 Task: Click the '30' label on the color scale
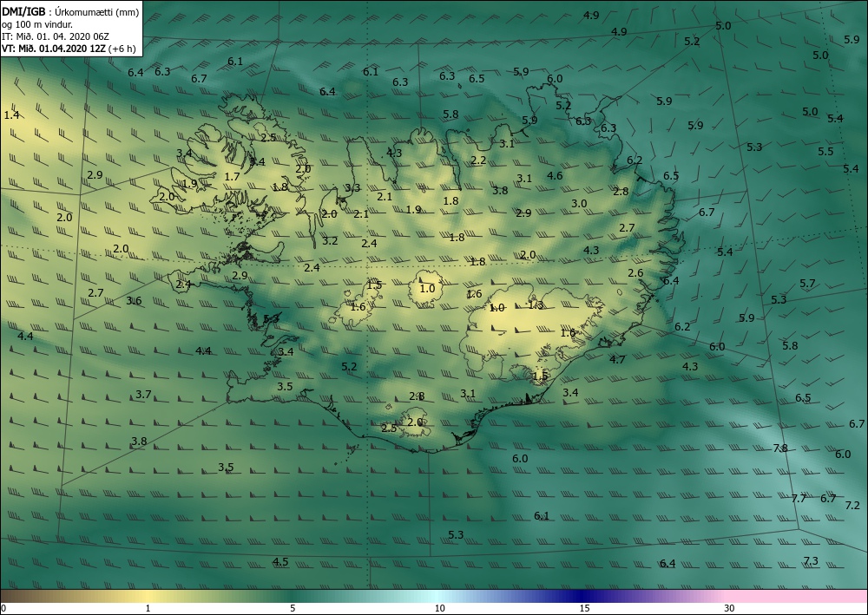(x=730, y=608)
